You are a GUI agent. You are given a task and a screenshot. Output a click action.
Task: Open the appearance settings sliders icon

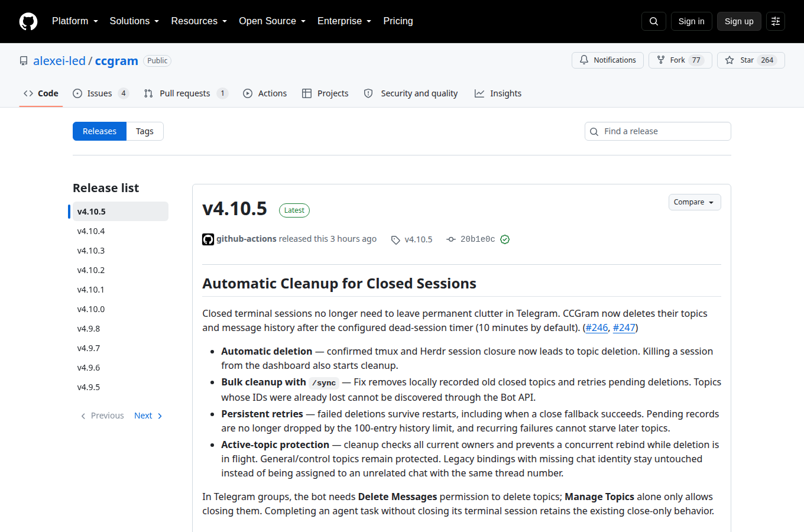(x=776, y=21)
